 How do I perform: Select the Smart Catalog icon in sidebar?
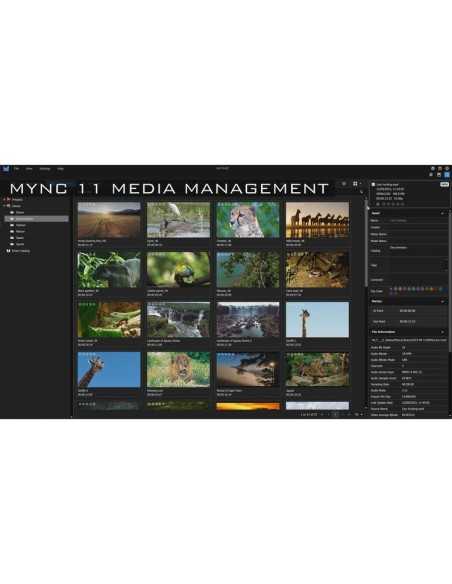click(8, 251)
